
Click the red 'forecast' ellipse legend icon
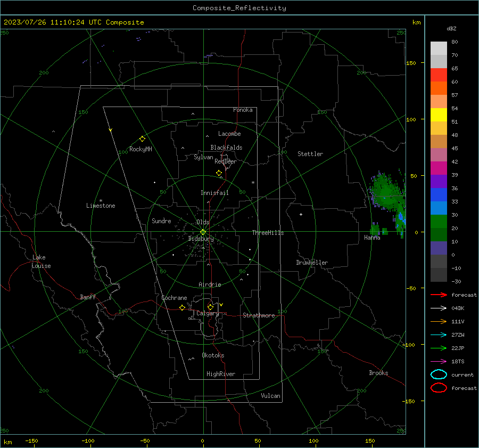coord(439,388)
